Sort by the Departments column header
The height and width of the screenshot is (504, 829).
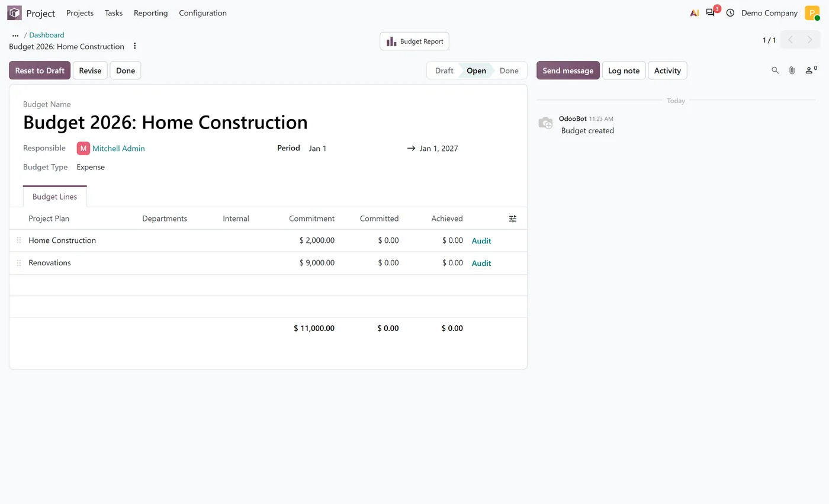(x=165, y=219)
